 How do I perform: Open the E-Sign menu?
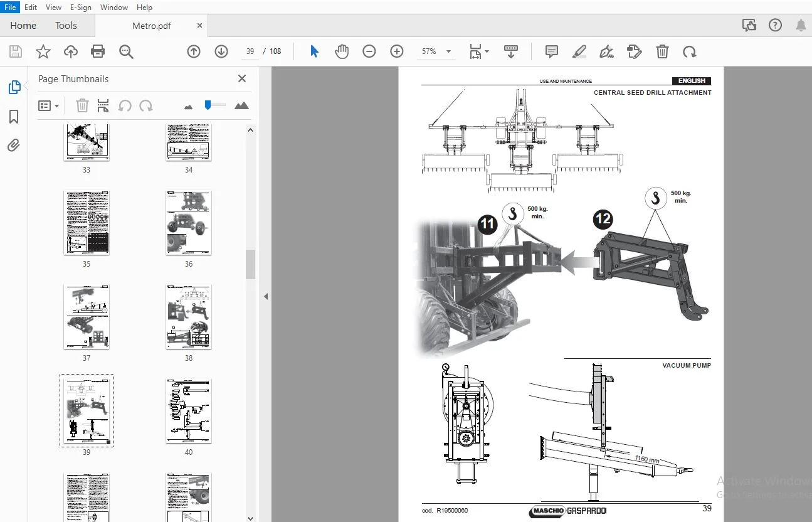pyautogui.click(x=80, y=7)
